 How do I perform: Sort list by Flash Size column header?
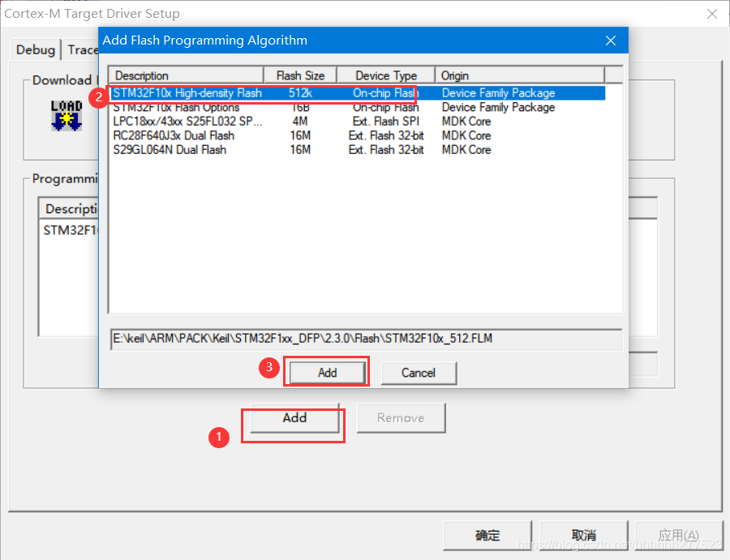point(300,75)
